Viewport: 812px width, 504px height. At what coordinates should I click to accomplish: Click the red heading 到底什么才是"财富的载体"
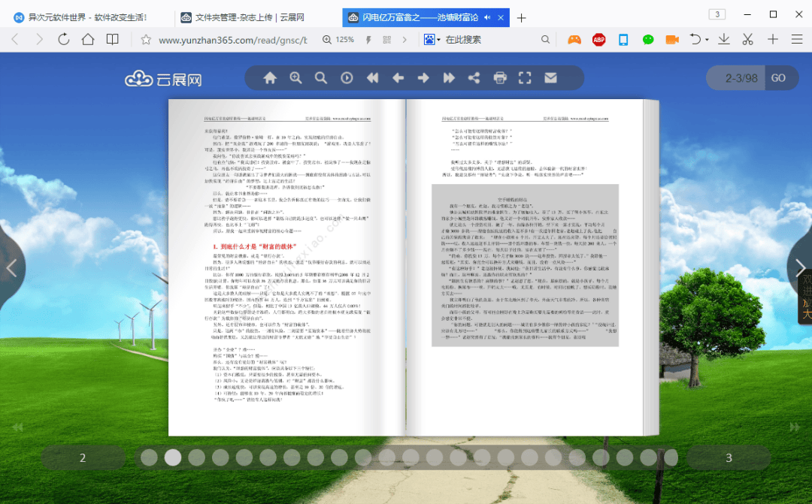click(x=254, y=246)
